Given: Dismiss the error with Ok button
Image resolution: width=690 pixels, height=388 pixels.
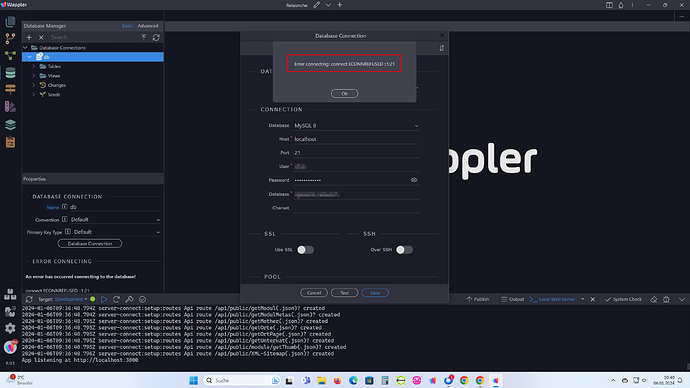Looking at the screenshot, I should pyautogui.click(x=344, y=93).
